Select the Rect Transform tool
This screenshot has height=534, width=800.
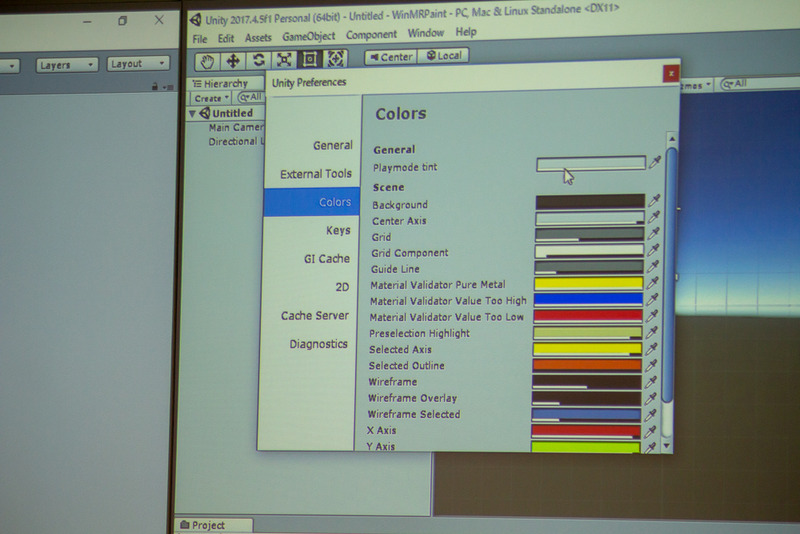pyautogui.click(x=310, y=59)
